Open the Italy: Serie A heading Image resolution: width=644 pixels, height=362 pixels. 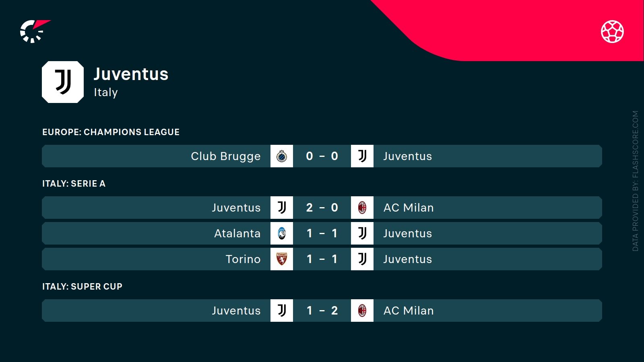point(74,183)
